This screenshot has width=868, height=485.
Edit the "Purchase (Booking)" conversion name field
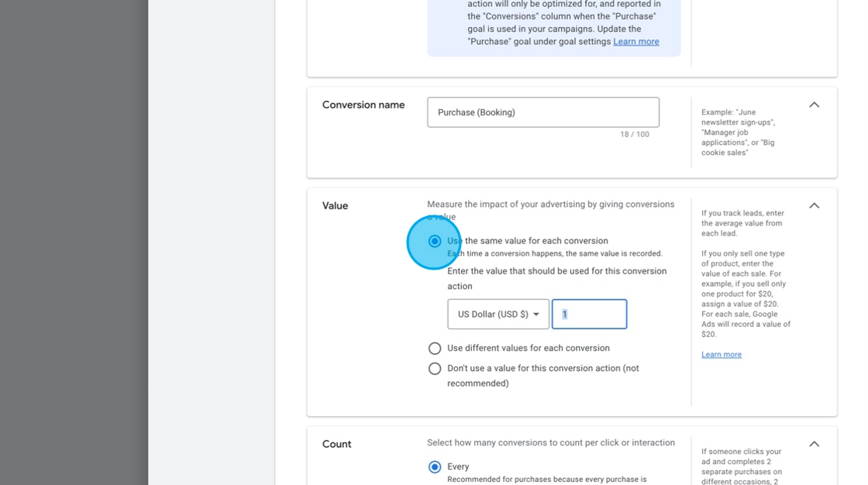click(x=542, y=112)
